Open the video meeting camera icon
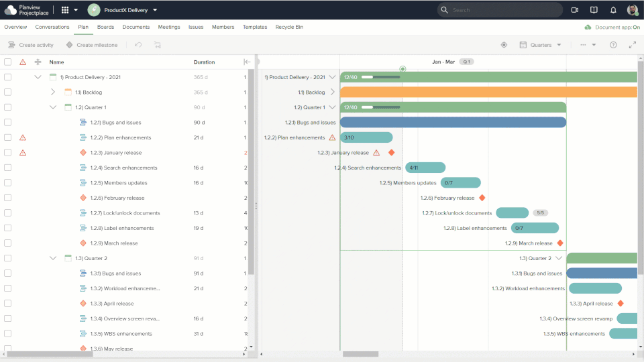The height and width of the screenshot is (362, 644). point(575,10)
